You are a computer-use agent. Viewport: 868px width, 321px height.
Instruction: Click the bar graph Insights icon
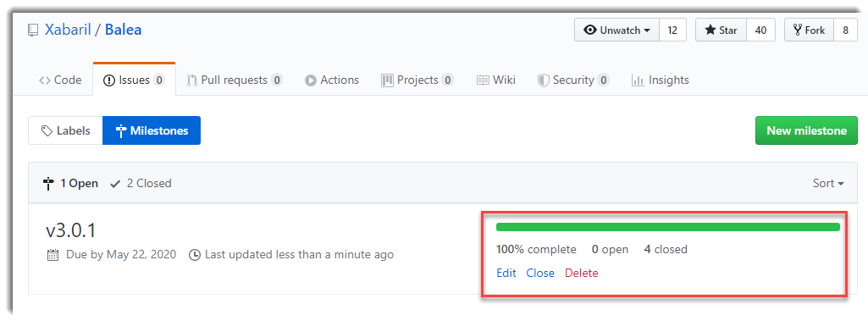[638, 80]
